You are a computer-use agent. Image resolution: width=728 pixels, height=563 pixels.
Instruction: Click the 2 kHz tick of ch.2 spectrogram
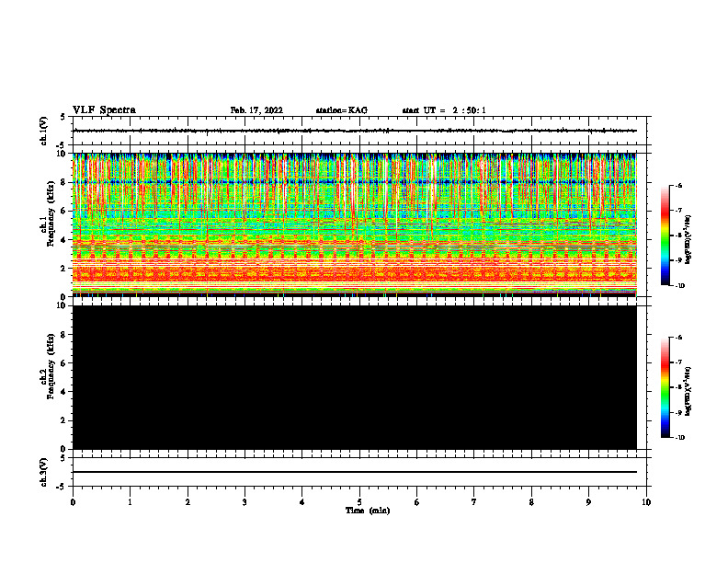pos(65,420)
